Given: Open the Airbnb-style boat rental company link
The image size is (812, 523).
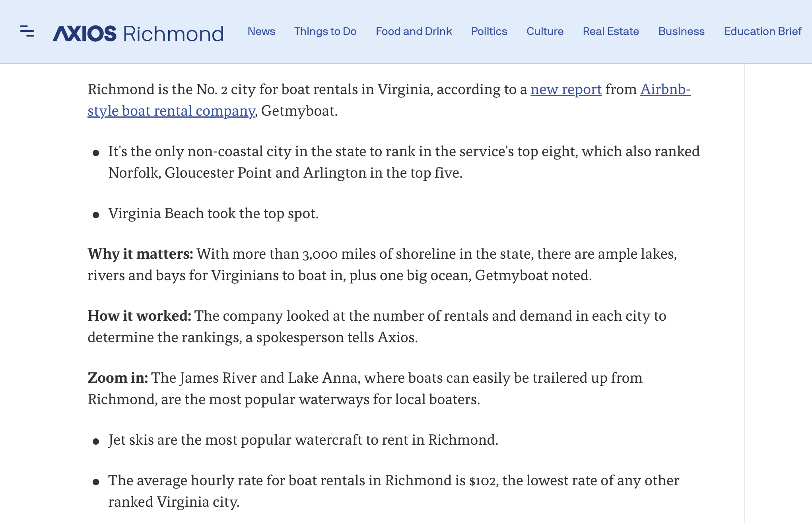Looking at the screenshot, I should click(171, 111).
